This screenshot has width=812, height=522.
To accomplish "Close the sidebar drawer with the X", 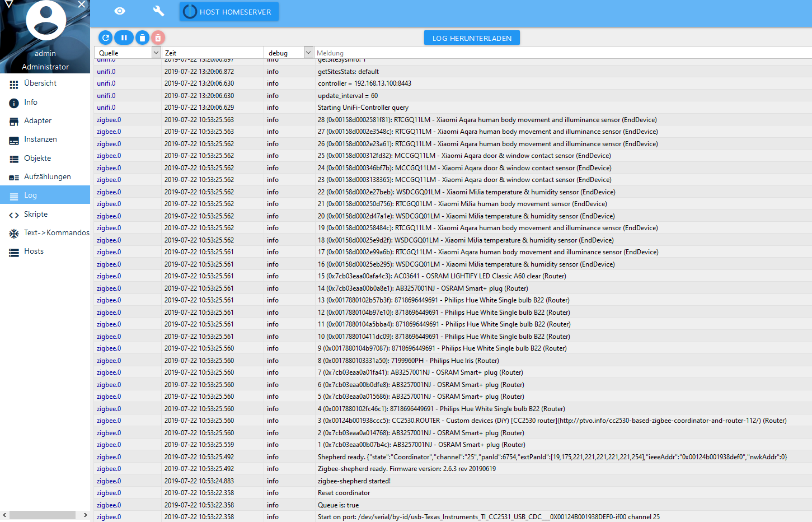I will tap(82, 4).
